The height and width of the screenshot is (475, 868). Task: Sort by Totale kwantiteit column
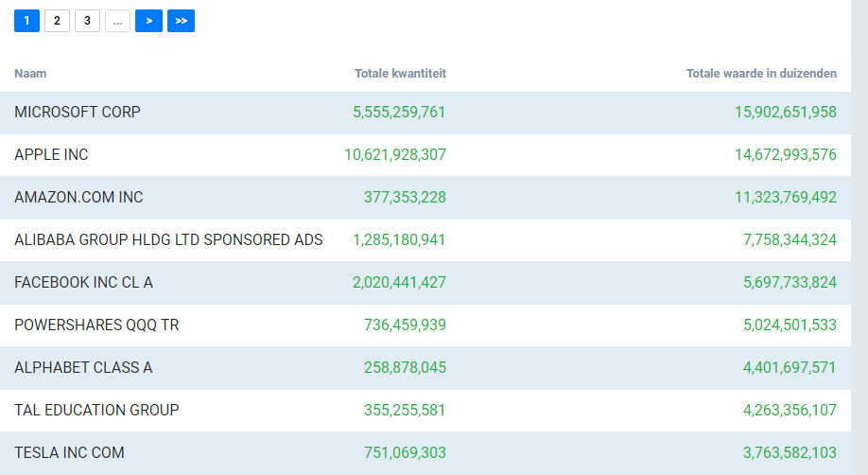pos(400,73)
